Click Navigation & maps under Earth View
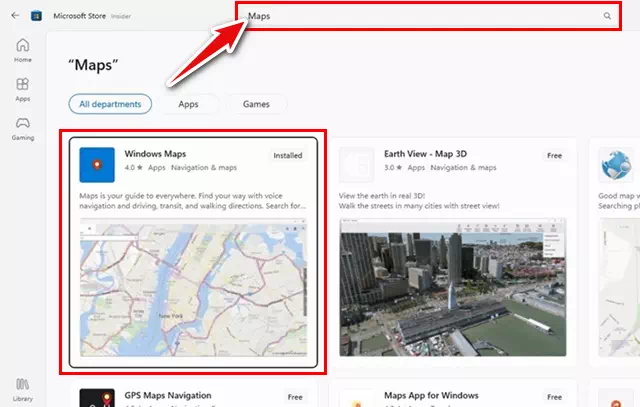Screen dimensions: 640x407 pyautogui.click(x=463, y=167)
